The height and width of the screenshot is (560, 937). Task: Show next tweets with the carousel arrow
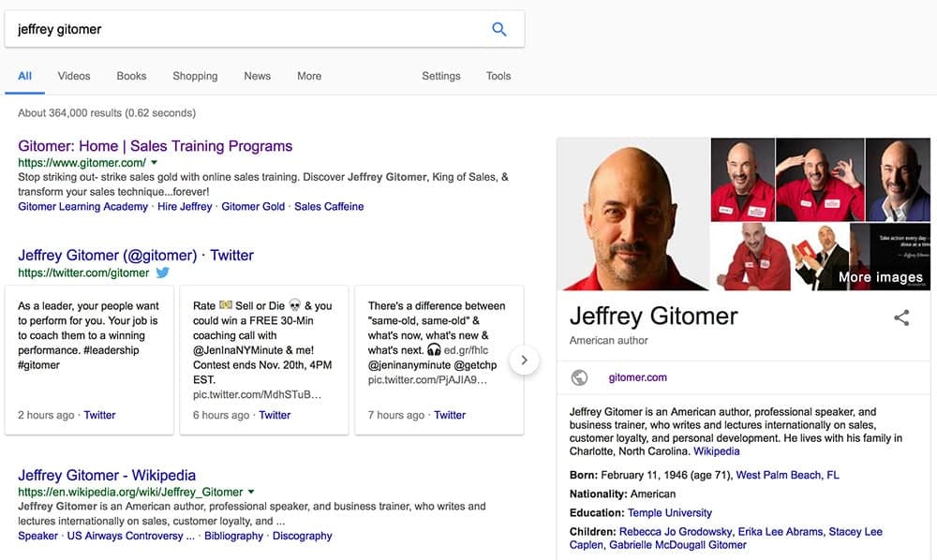click(x=524, y=360)
